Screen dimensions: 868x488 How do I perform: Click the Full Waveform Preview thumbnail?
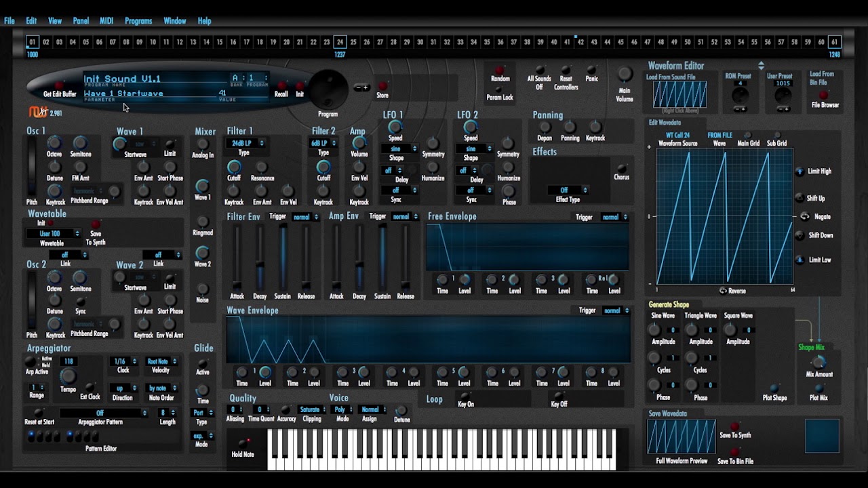coord(682,436)
